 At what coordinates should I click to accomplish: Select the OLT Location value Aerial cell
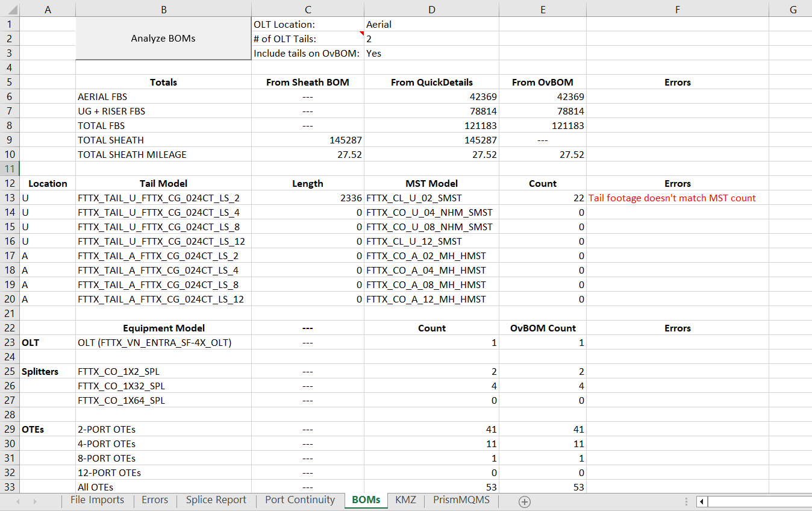click(x=431, y=25)
